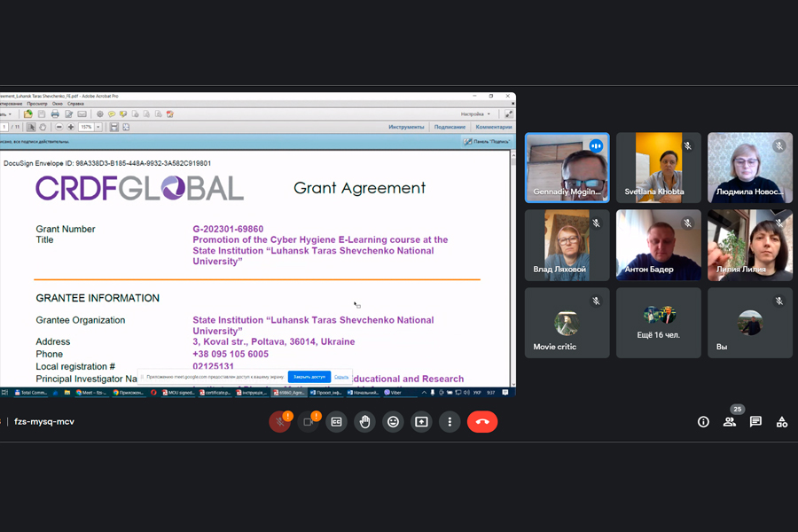Click the Grant Number value G-202301-69860
798x532 pixels.
228,229
